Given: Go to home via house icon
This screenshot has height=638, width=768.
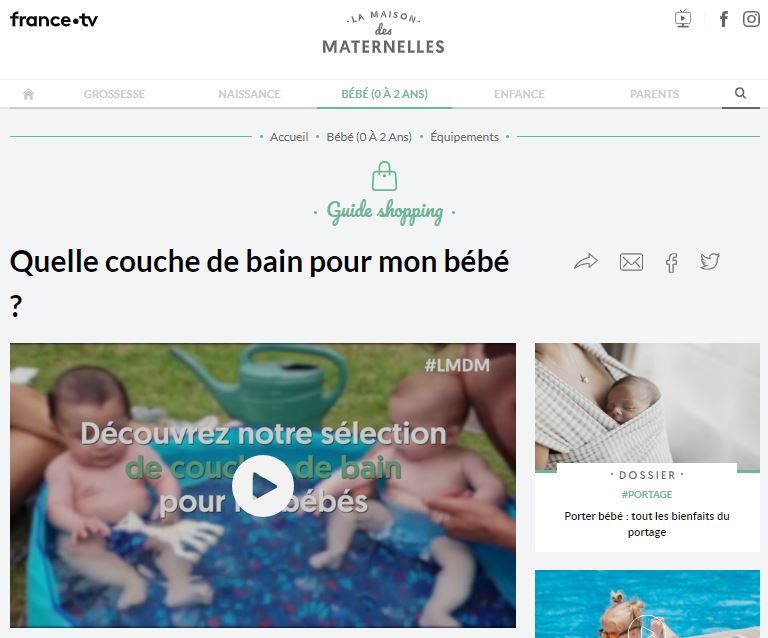Looking at the screenshot, I should coord(28,94).
